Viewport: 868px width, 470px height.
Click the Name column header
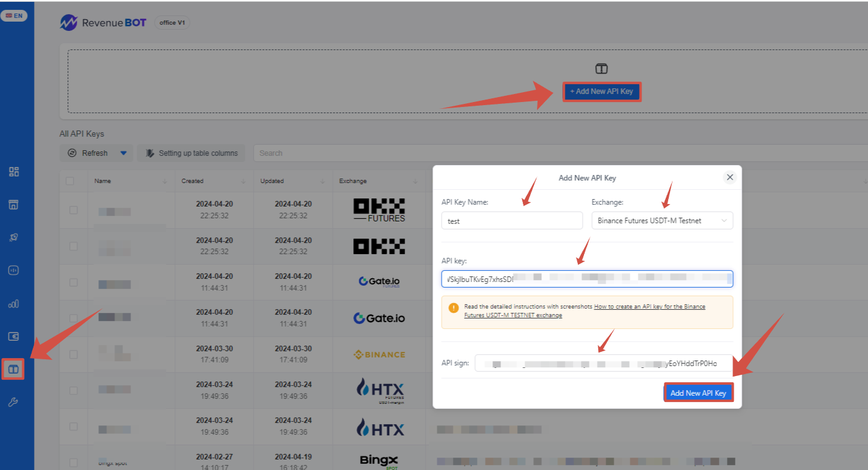coord(103,181)
